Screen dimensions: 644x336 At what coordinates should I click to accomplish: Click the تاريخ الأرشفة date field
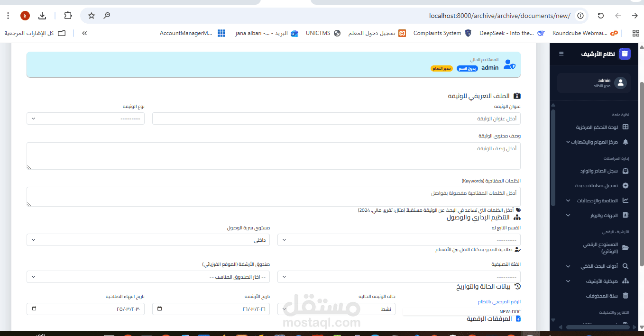[211, 309]
